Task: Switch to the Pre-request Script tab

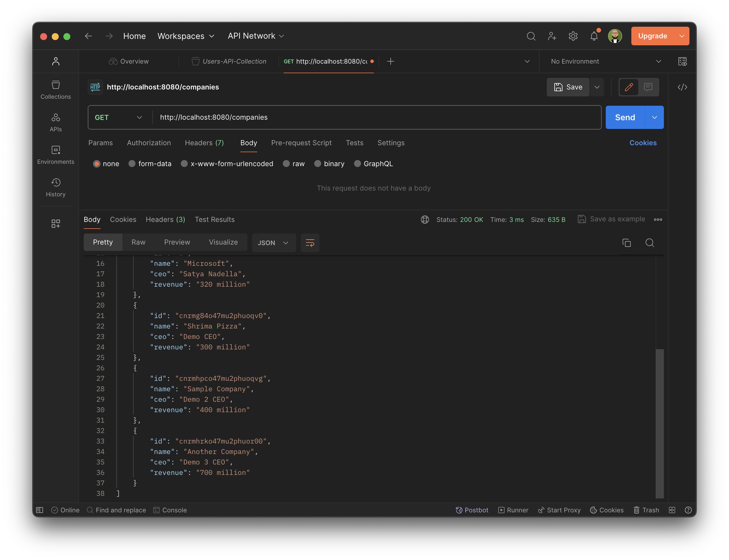Action: click(x=301, y=143)
